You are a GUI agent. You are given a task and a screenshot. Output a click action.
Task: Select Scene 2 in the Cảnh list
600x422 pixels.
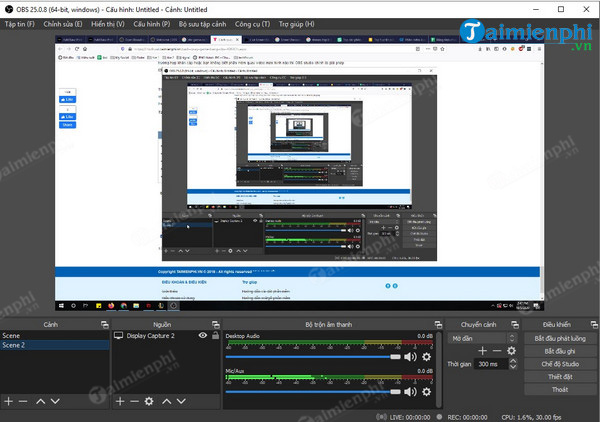tap(55, 345)
